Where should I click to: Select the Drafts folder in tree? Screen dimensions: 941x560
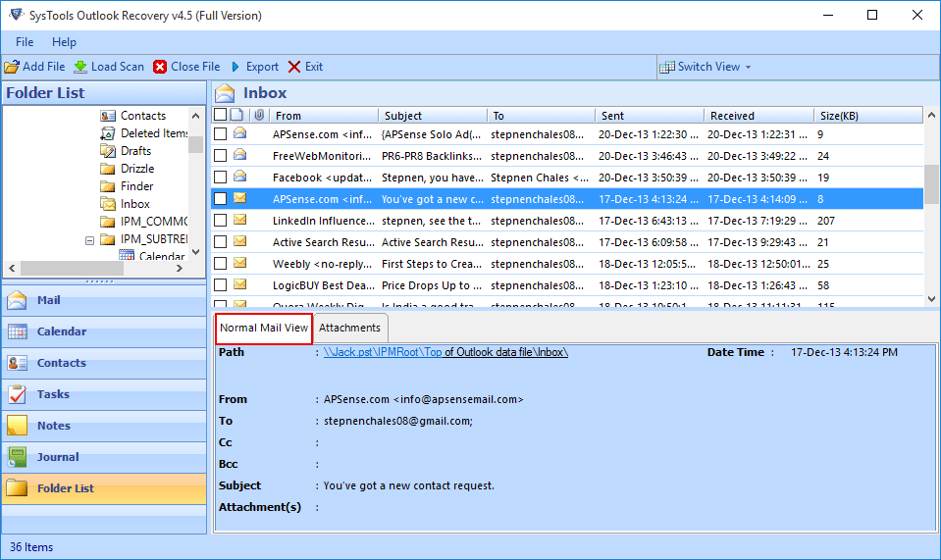pyautogui.click(x=135, y=151)
